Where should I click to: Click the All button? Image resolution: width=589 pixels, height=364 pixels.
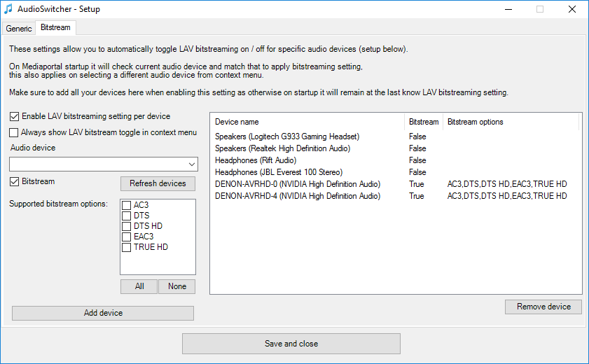(x=139, y=286)
